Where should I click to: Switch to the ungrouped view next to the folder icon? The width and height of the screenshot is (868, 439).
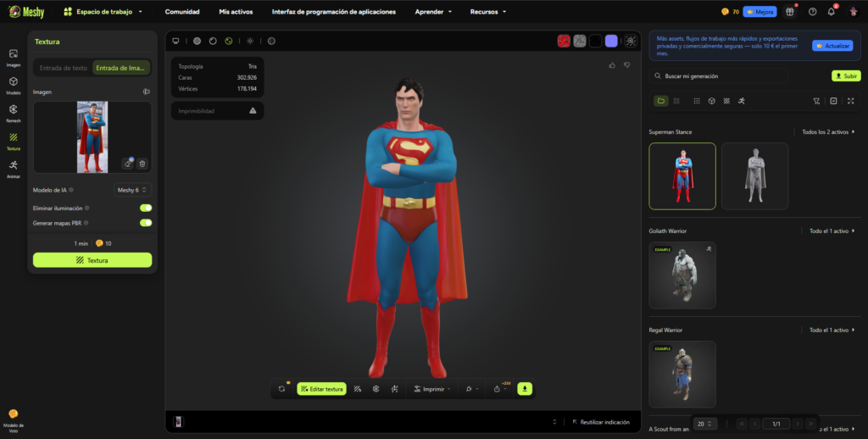pyautogui.click(x=676, y=101)
